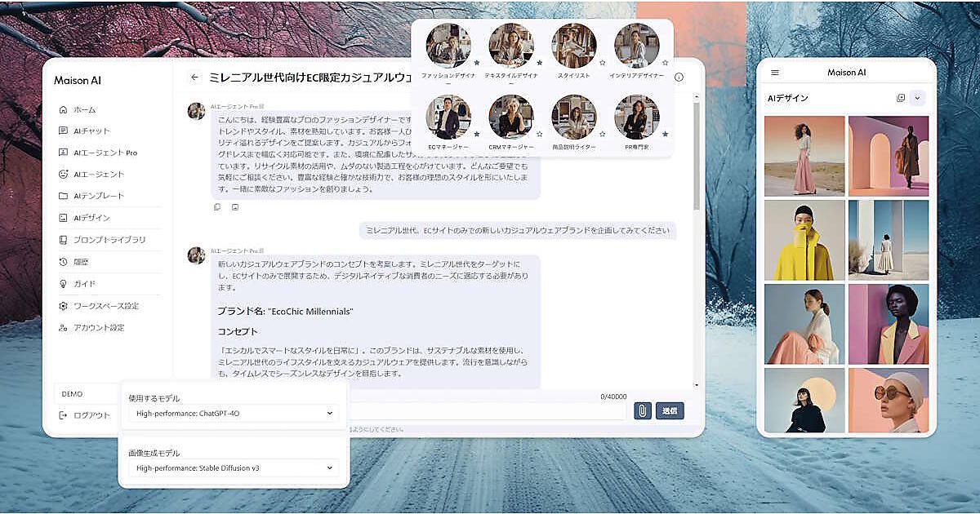Expand the chevron dropdown in AIデザイン header
The height and width of the screenshot is (514, 980).
click(917, 98)
